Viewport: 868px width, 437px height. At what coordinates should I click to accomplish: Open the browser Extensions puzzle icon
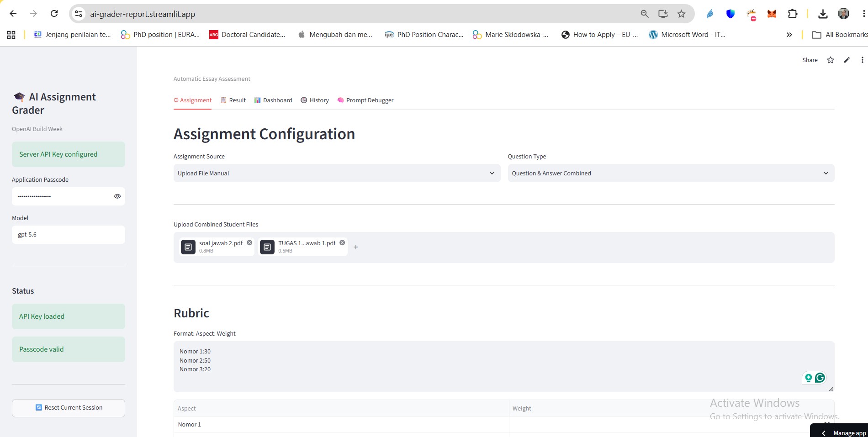point(793,14)
